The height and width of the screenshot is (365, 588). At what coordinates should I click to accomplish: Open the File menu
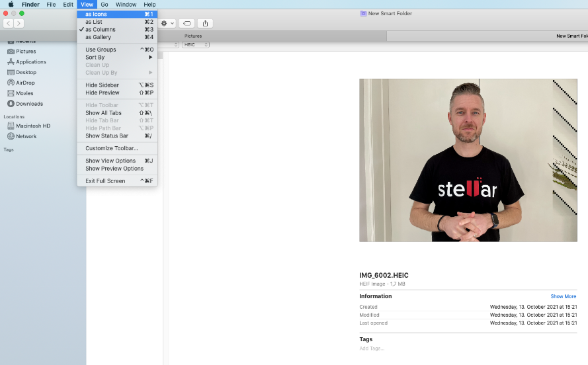(51, 5)
